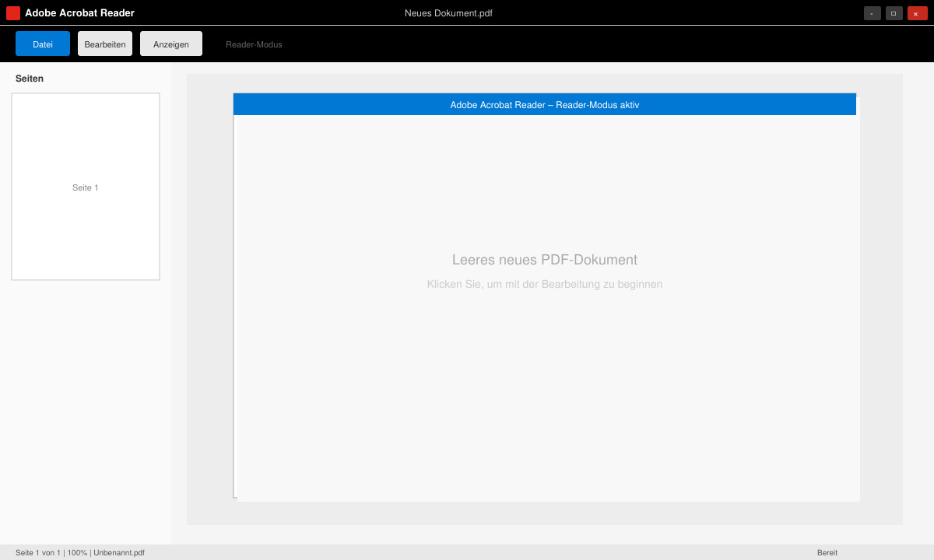
Task: Minimize the Acrobat Reader window
Action: [873, 13]
